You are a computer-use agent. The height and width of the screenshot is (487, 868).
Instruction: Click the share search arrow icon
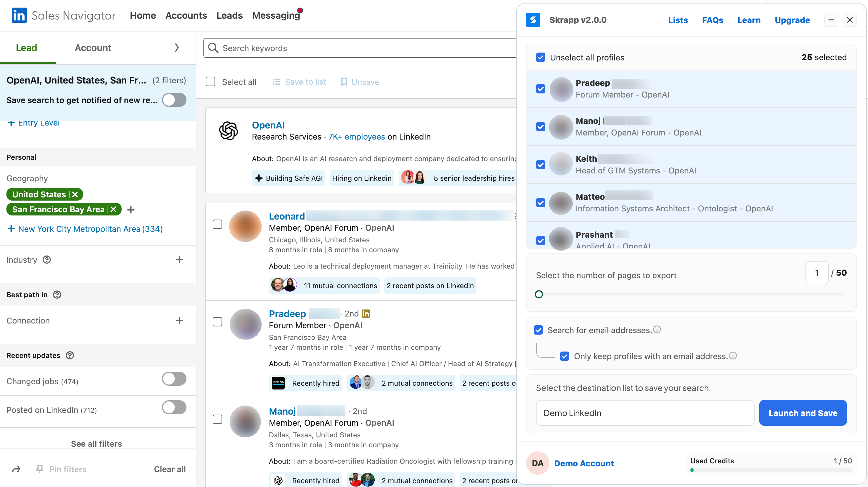[x=16, y=469]
